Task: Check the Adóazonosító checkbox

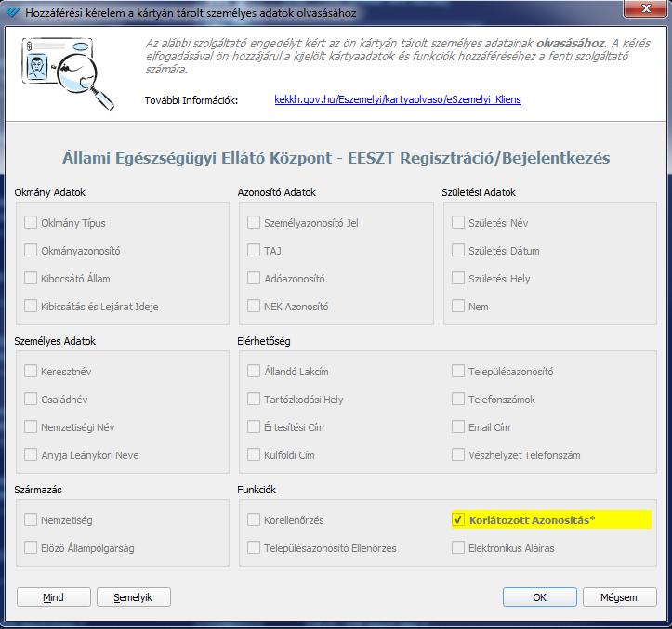Action: [254, 278]
